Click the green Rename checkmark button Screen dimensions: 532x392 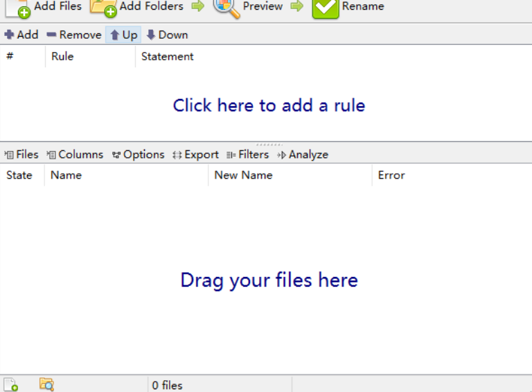[348, 7]
